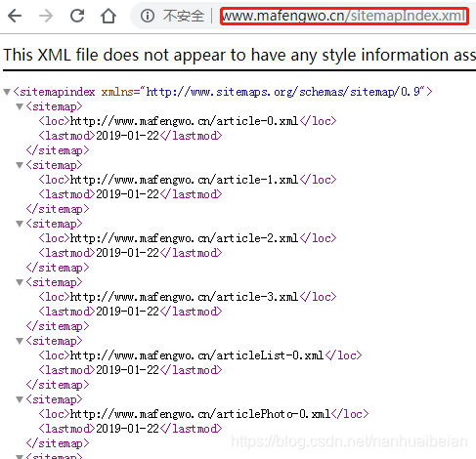The width and height of the screenshot is (476, 459).
Task: Click the lastmod date under article-3.xml
Action: coord(127,312)
